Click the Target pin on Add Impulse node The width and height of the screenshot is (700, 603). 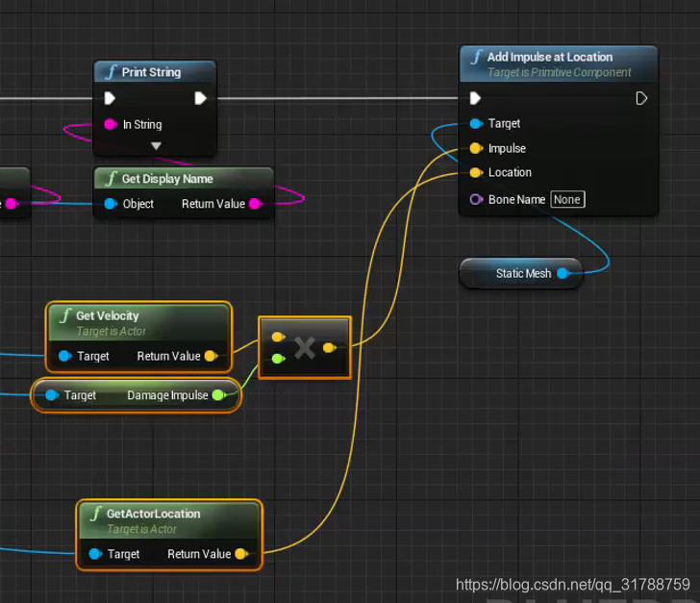pyautogui.click(x=476, y=124)
